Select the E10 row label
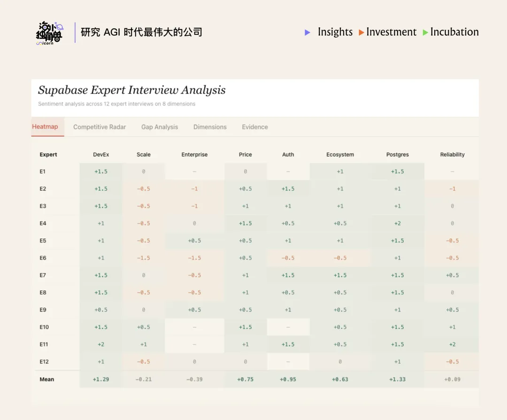Viewport: 507px width, 420px height. tap(44, 327)
